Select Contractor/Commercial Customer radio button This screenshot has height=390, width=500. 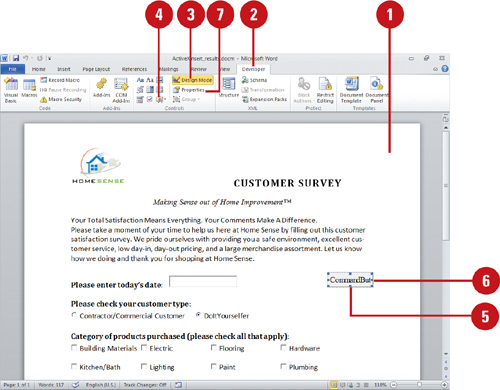(74, 315)
